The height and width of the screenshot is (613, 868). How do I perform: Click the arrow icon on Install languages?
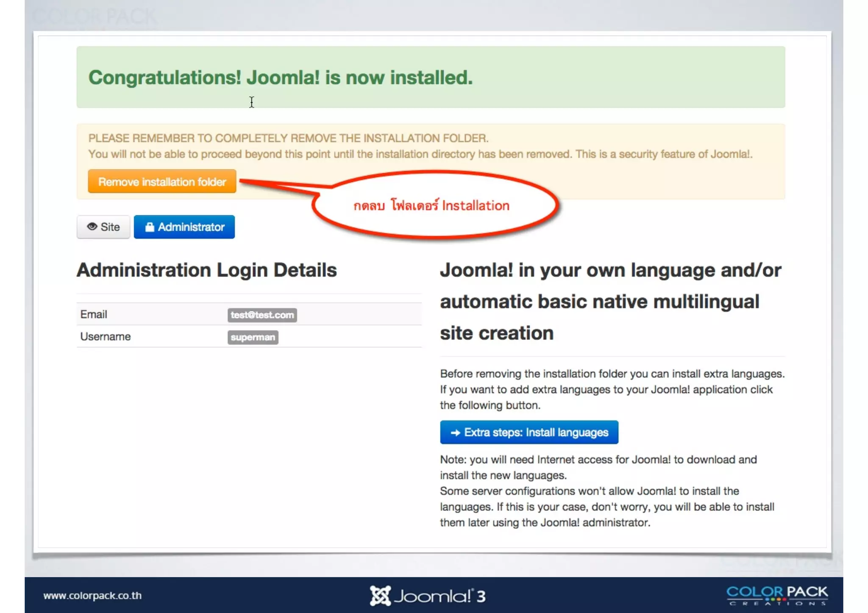[x=455, y=433]
